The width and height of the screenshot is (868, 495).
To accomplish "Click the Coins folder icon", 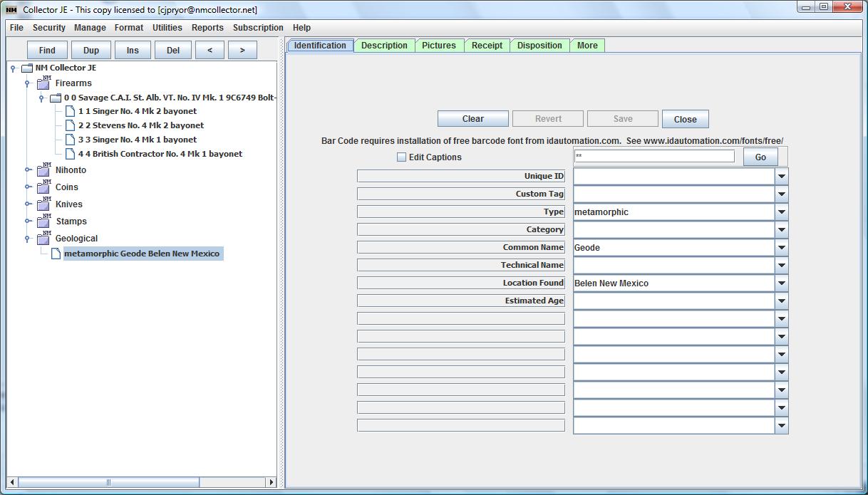I will tap(43, 187).
